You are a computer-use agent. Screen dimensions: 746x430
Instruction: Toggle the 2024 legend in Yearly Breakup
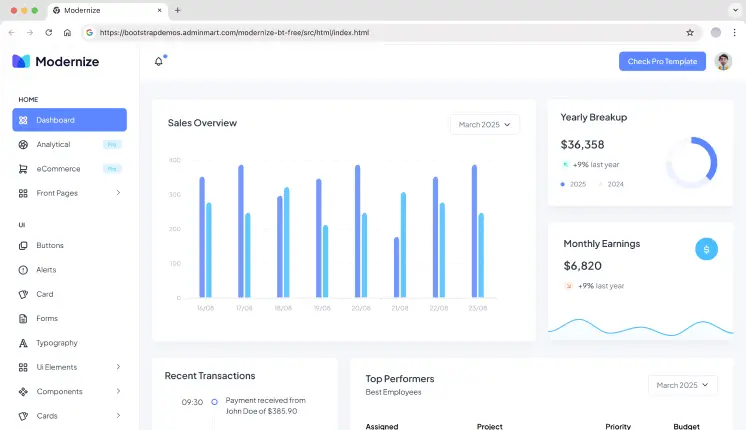611,184
